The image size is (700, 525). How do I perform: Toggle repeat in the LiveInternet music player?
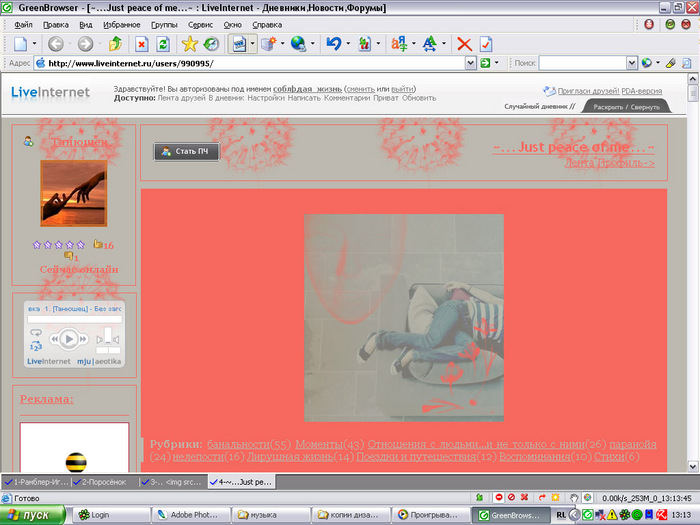point(36,333)
